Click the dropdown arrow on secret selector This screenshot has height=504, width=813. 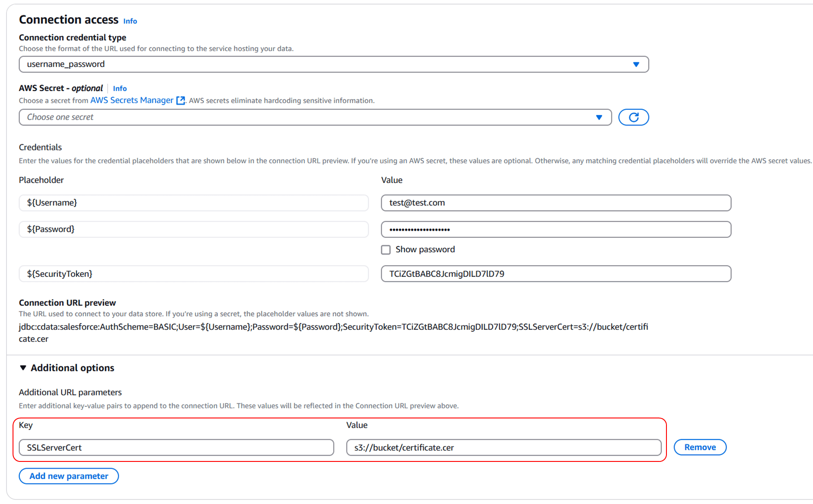[x=600, y=117]
